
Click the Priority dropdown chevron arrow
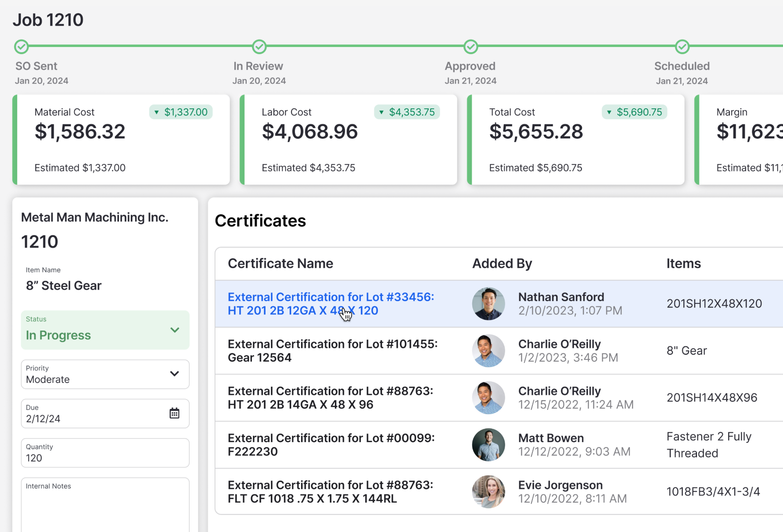point(175,374)
